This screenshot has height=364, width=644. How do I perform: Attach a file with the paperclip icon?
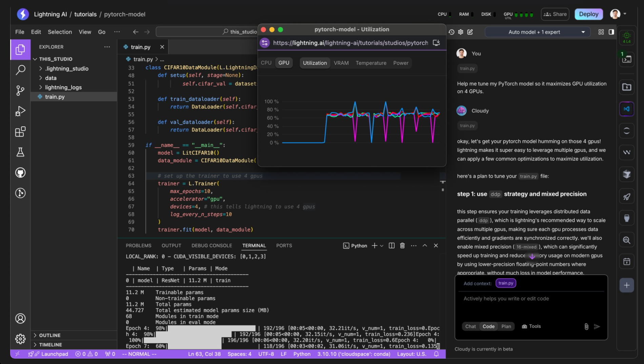(x=586, y=326)
